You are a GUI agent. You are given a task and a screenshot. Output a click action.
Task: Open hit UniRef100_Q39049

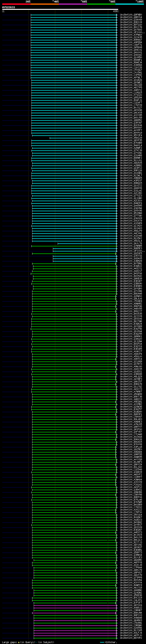click(131, 20)
